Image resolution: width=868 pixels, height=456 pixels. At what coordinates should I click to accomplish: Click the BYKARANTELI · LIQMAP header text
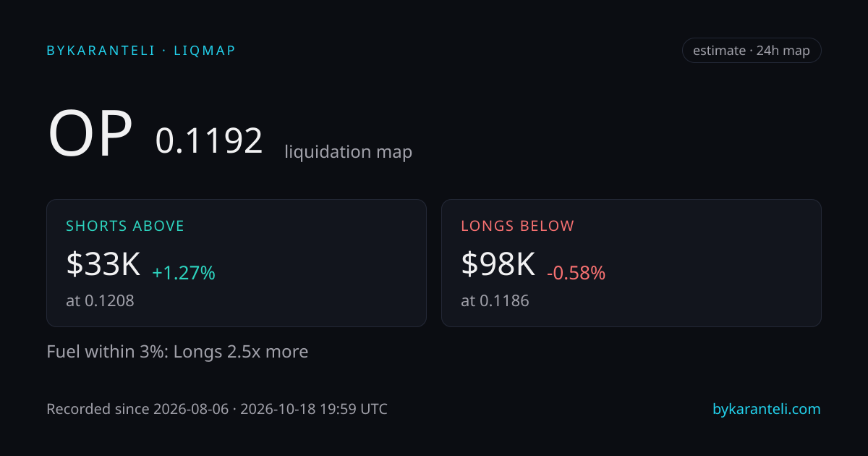tap(141, 51)
